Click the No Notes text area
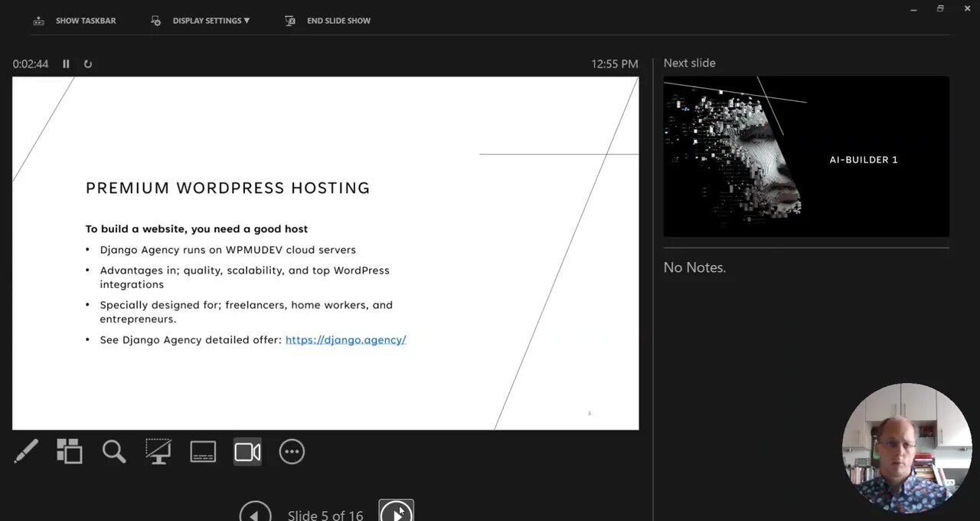Image resolution: width=980 pixels, height=521 pixels. [694, 267]
